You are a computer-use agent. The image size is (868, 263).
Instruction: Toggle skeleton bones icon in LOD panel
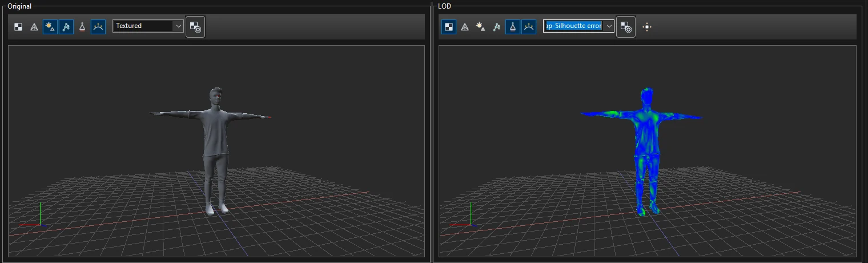pyautogui.click(x=497, y=26)
